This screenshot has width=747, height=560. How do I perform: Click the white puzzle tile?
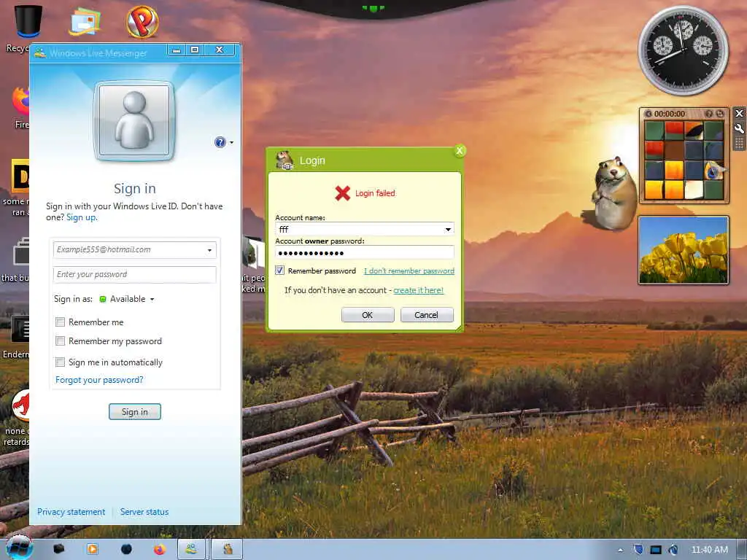tap(694, 190)
